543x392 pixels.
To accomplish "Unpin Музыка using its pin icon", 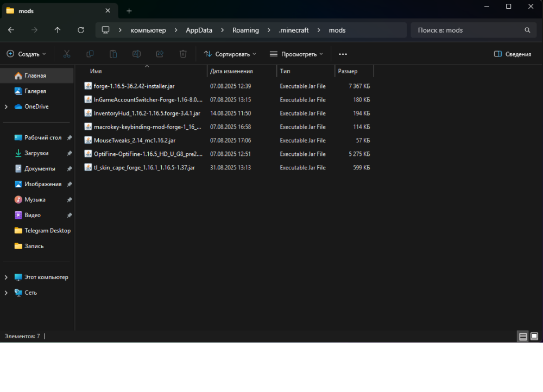I will pyautogui.click(x=70, y=200).
